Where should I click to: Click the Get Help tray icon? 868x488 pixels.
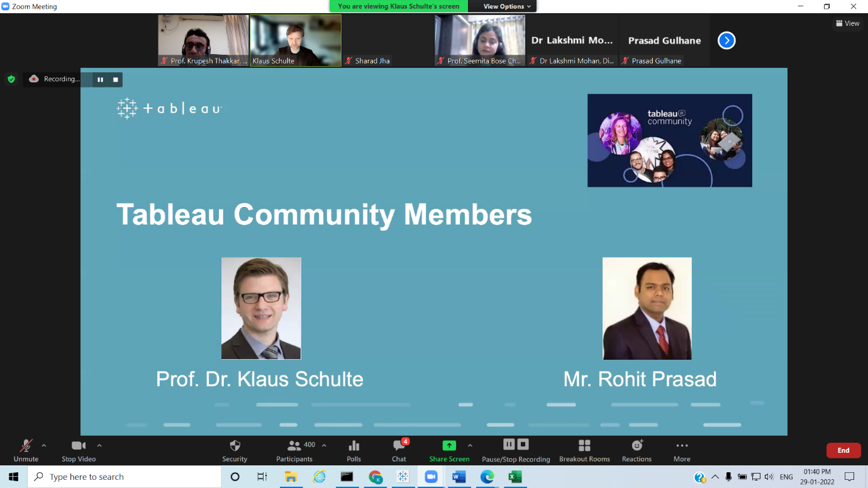(x=699, y=477)
